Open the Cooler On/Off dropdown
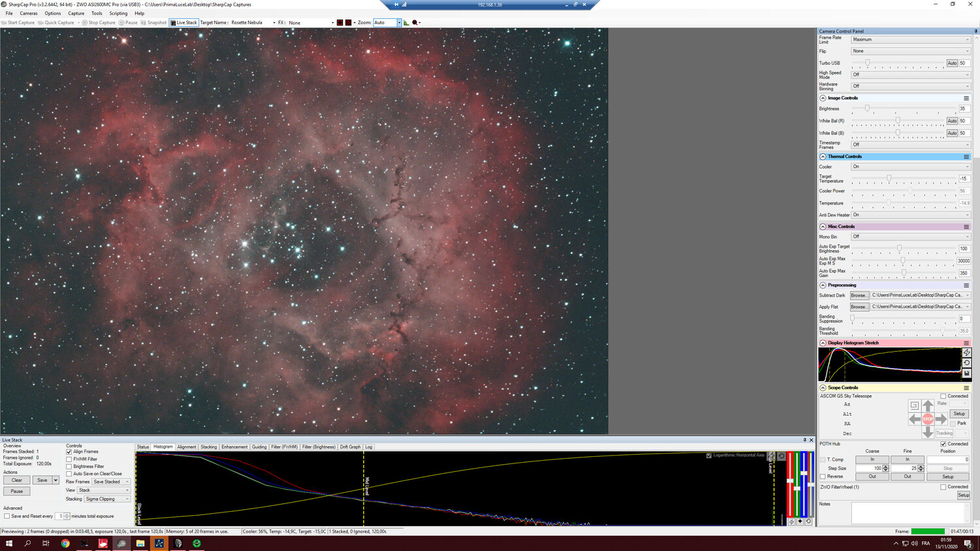This screenshot has width=980, height=551. click(x=911, y=167)
